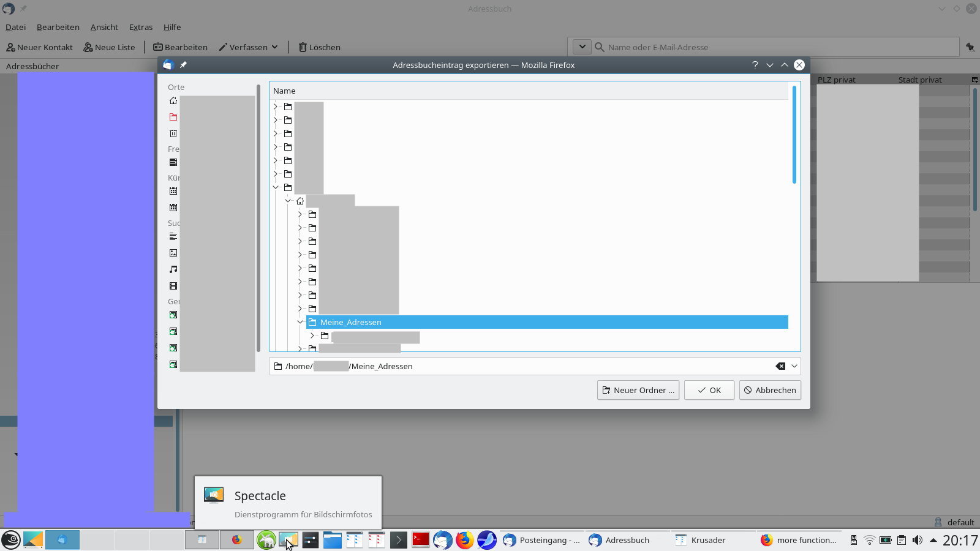The image size is (980, 551).
Task: Open the trash place in the Orte sidebar
Action: point(173,133)
